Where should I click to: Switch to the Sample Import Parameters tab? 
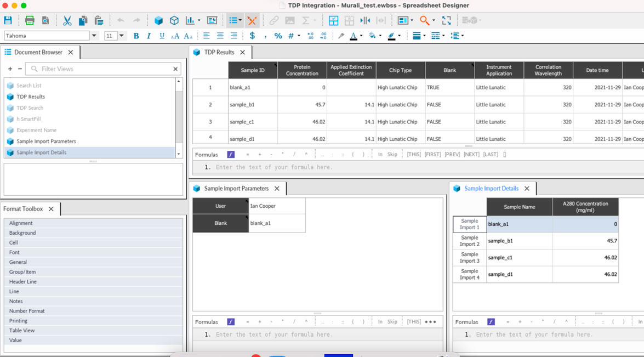pyautogui.click(x=237, y=188)
